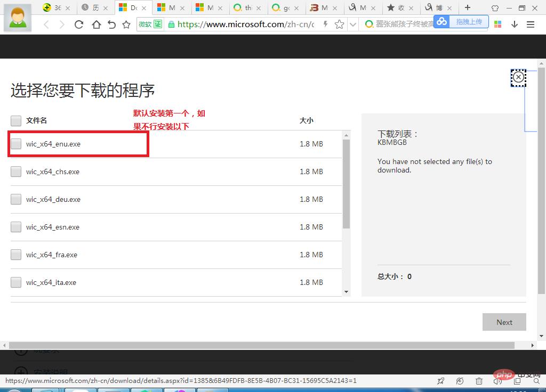Expand the address bar dropdown arrow
546x392 pixels.
(352, 24)
